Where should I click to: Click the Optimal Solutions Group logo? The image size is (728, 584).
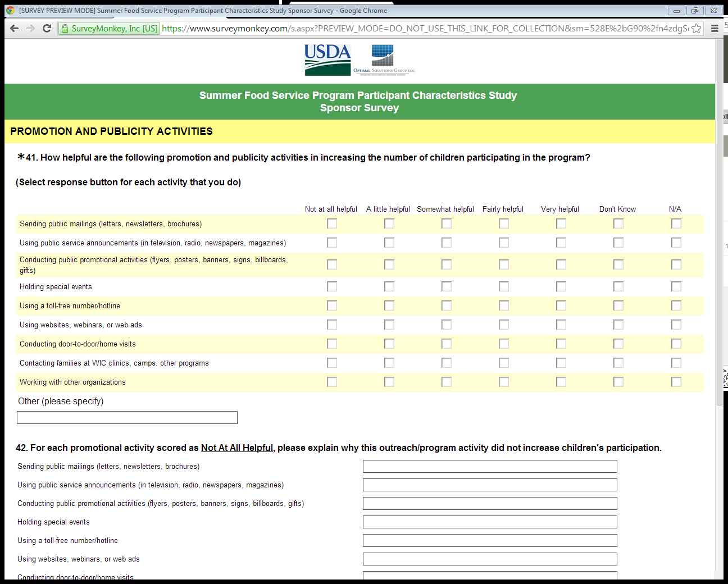click(x=384, y=60)
